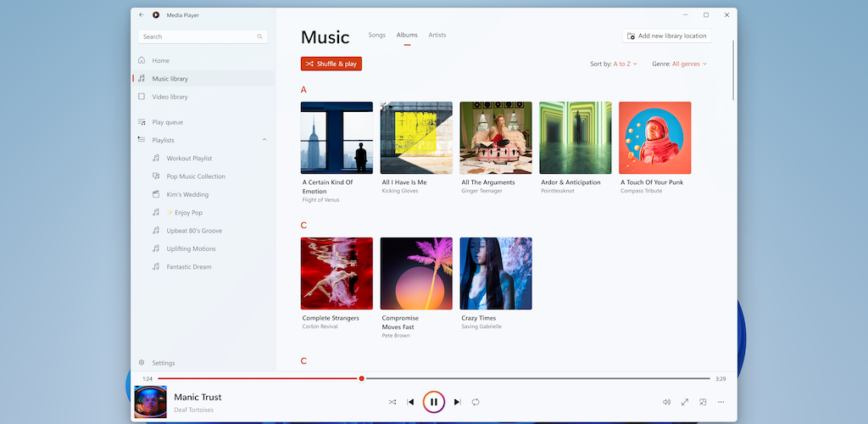Open the Sort by A to Z dropdown
This screenshot has width=868, height=424.
tap(625, 64)
